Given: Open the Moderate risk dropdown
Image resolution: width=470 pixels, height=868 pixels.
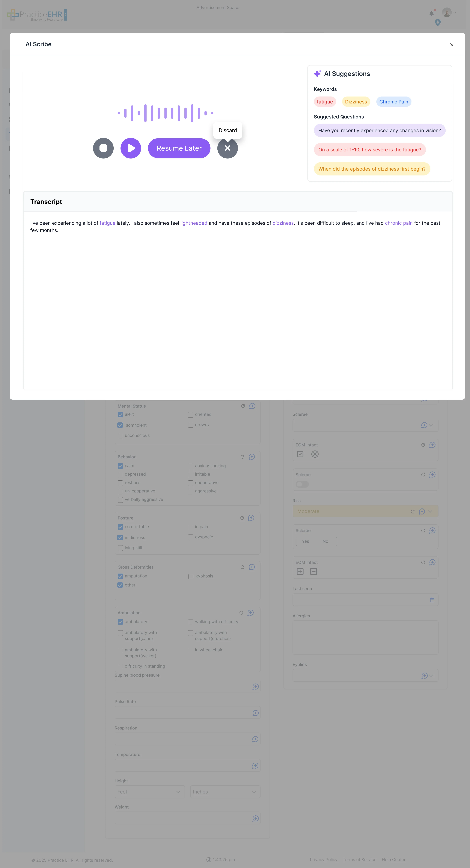Looking at the screenshot, I should point(430,511).
